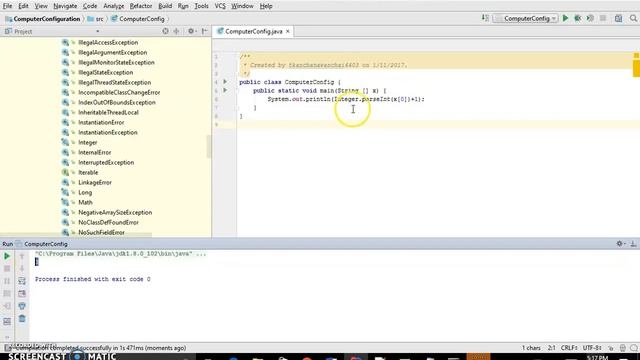Screen dimensions: 640x360
Task: Click the run gutter arrow beside class ComputerConfig
Action: [225, 82]
